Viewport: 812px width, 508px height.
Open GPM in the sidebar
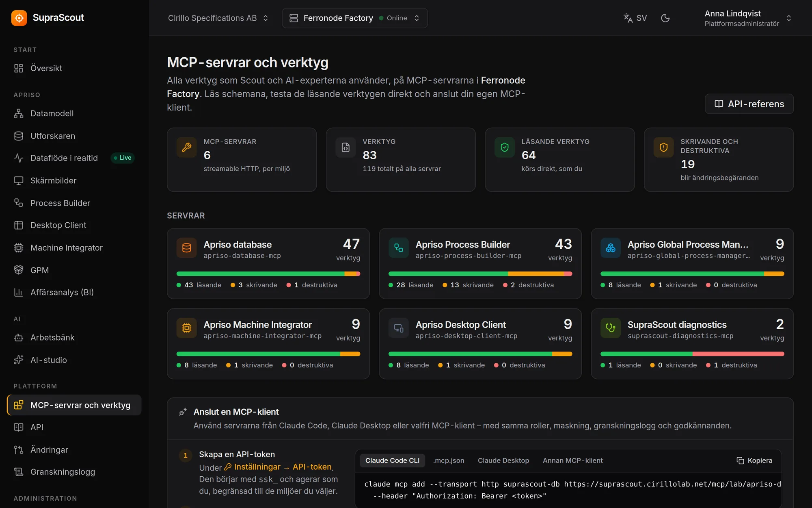(74, 270)
